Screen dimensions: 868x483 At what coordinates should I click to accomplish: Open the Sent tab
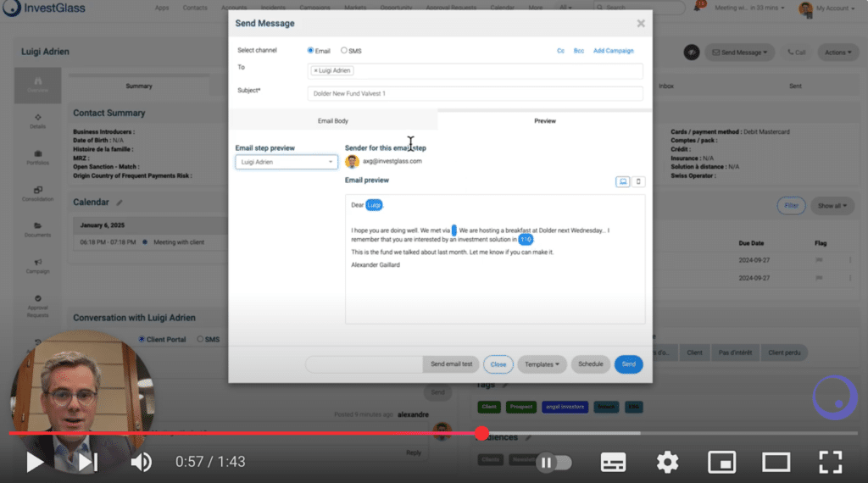[x=795, y=86]
